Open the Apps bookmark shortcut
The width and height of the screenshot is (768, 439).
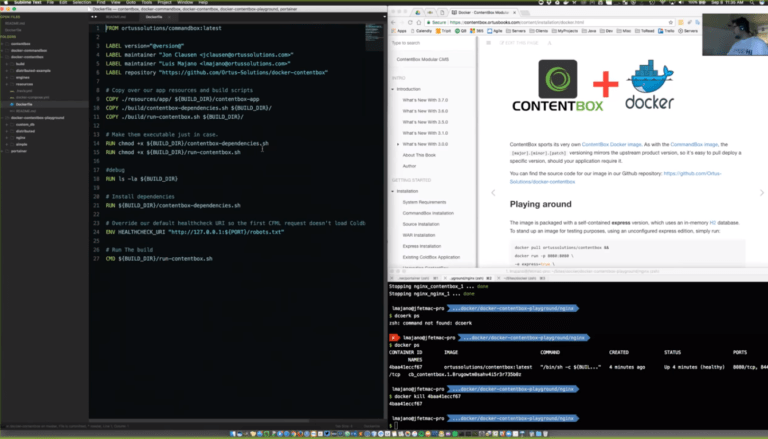click(x=399, y=31)
